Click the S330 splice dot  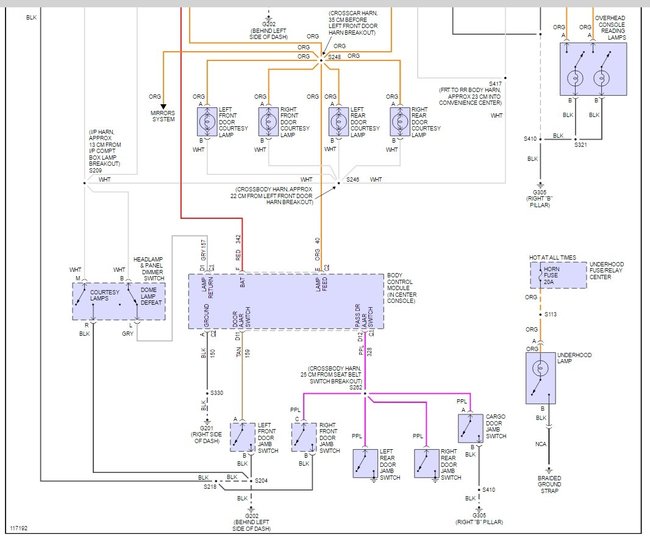click(207, 393)
